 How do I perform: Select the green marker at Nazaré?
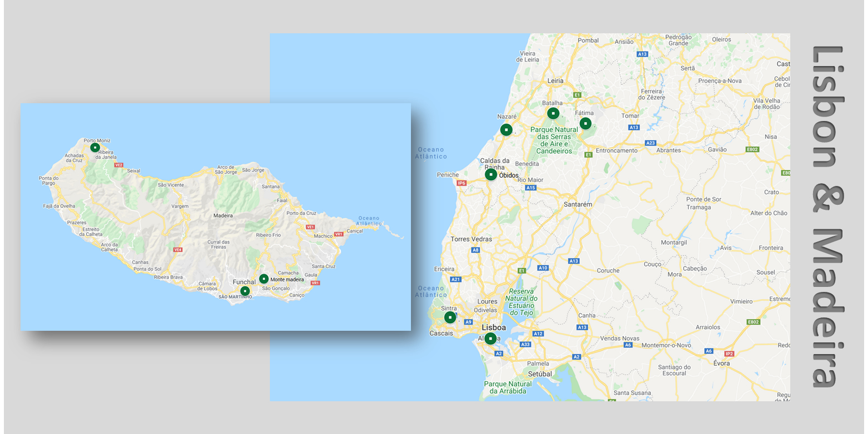(506, 130)
